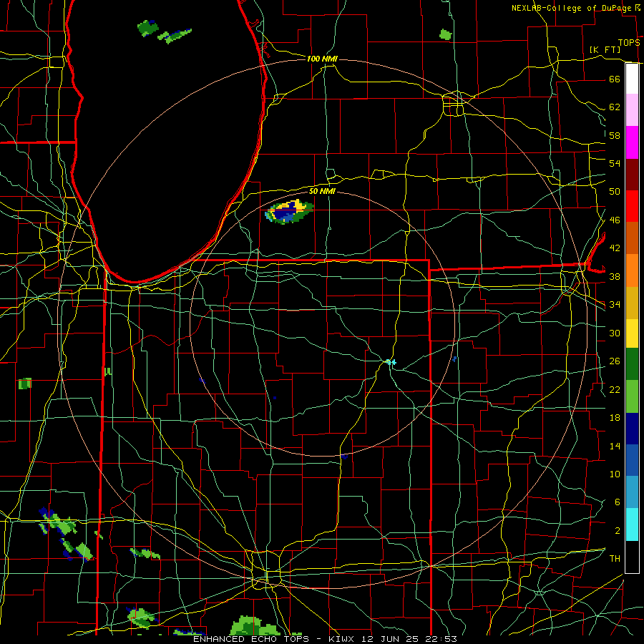644x644 pixels.
Task: Select the legend value 22
Action: 615,389
